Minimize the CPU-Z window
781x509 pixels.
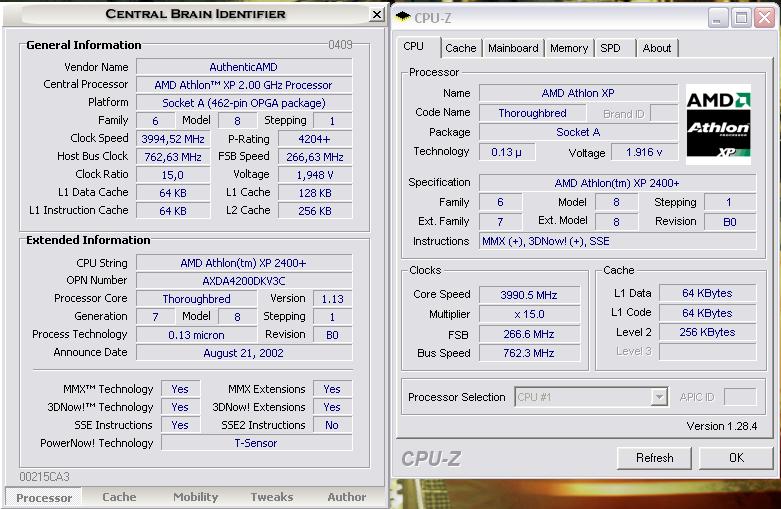pos(717,18)
